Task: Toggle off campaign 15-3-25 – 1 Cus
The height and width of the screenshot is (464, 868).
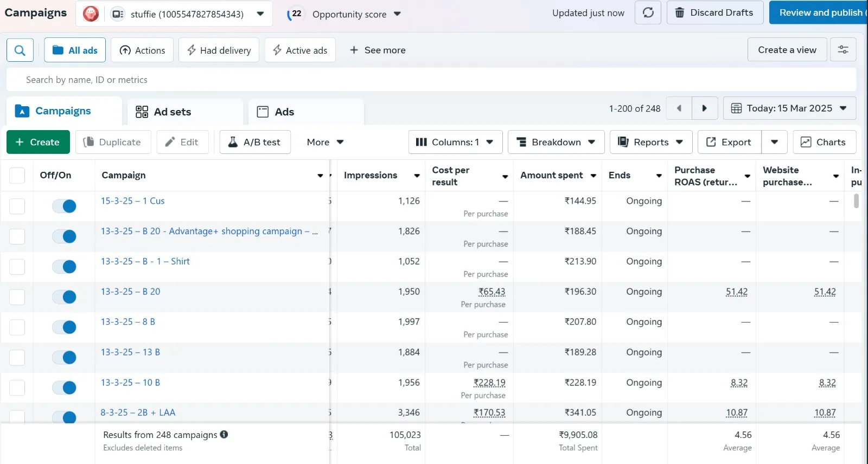Action: click(x=64, y=206)
